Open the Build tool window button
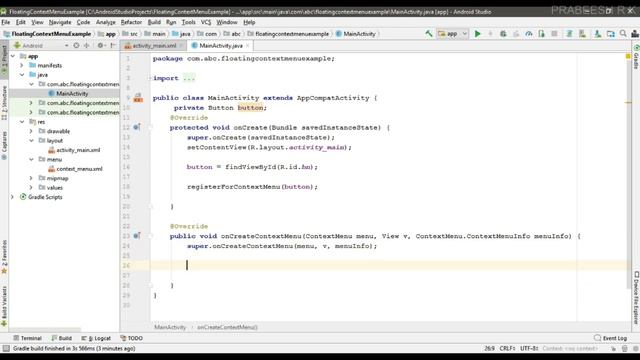The width and height of the screenshot is (640, 360). tap(62, 338)
